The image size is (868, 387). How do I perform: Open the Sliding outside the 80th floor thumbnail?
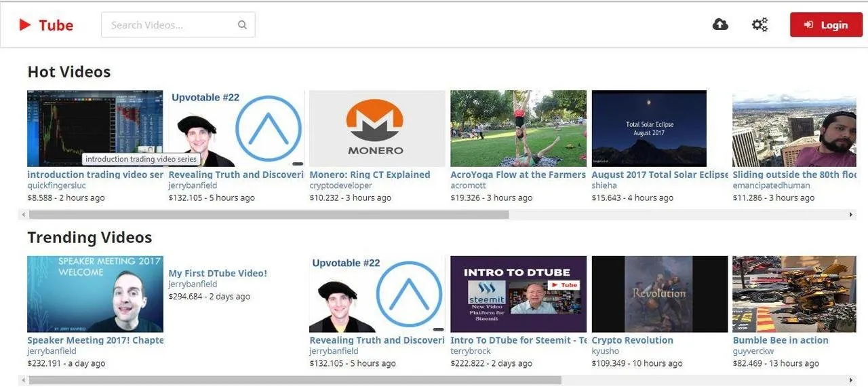tap(794, 128)
